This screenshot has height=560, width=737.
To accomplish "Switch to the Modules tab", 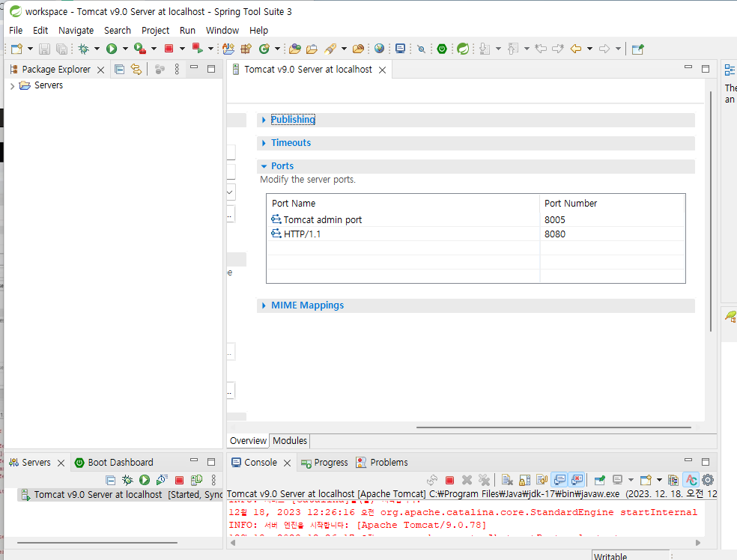I will [x=290, y=441].
